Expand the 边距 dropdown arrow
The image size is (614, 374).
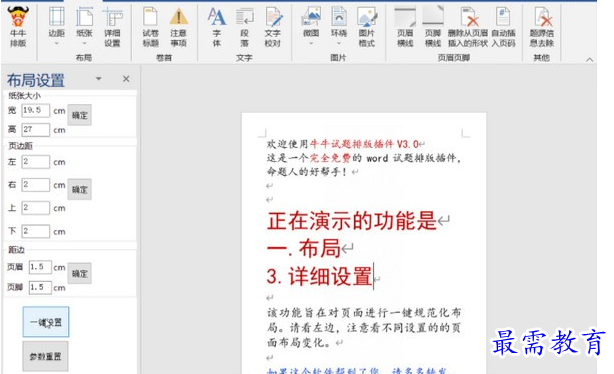coord(57,43)
